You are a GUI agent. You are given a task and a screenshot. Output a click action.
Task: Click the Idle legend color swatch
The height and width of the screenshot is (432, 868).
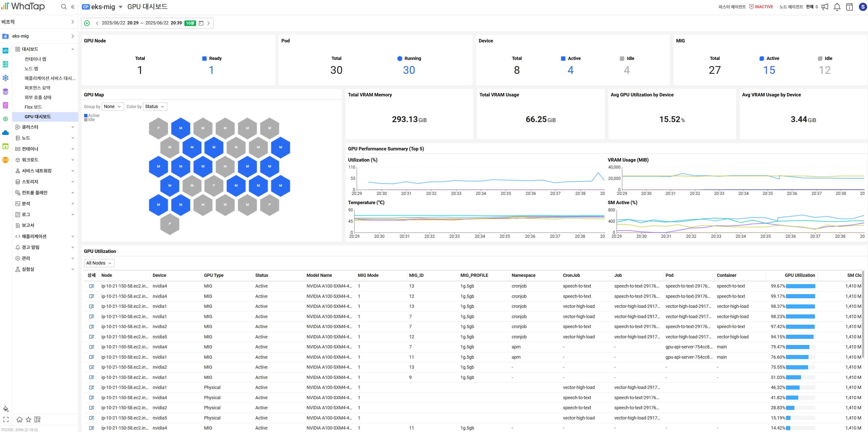86,120
